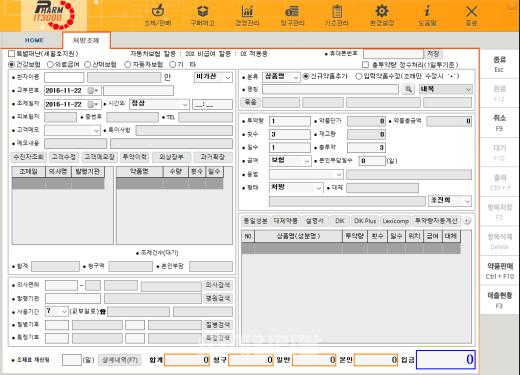520x375 pixels.
Task: Open the 조제/판매 mortar icon
Action: 158,12
